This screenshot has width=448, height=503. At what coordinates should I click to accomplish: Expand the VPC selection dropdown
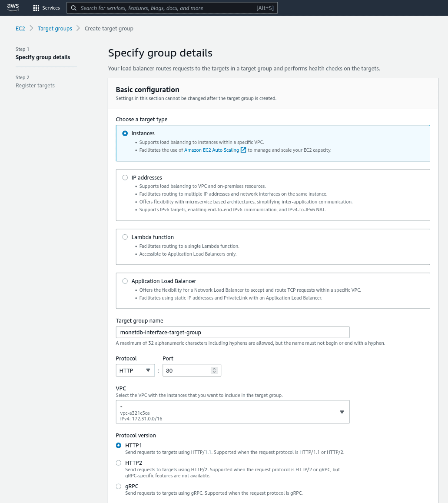click(x=232, y=412)
